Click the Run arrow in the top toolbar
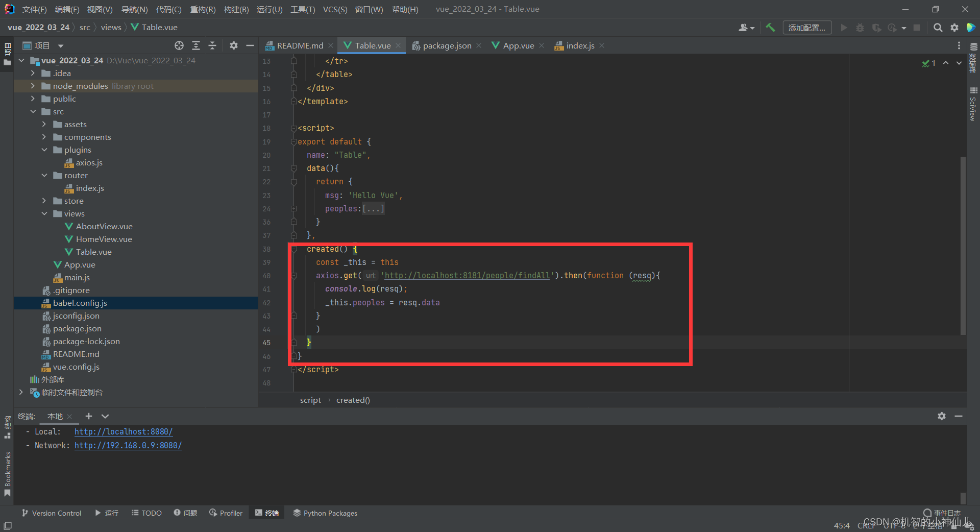980x532 pixels. pos(844,28)
